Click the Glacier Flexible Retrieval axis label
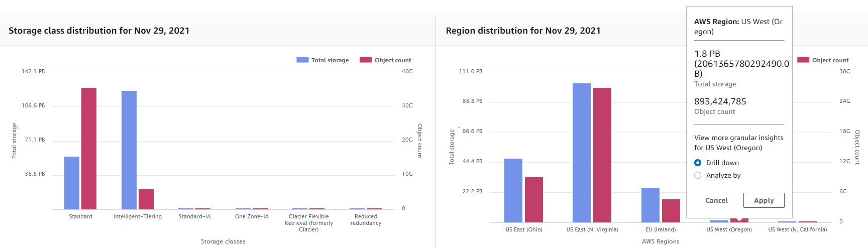 (308, 223)
